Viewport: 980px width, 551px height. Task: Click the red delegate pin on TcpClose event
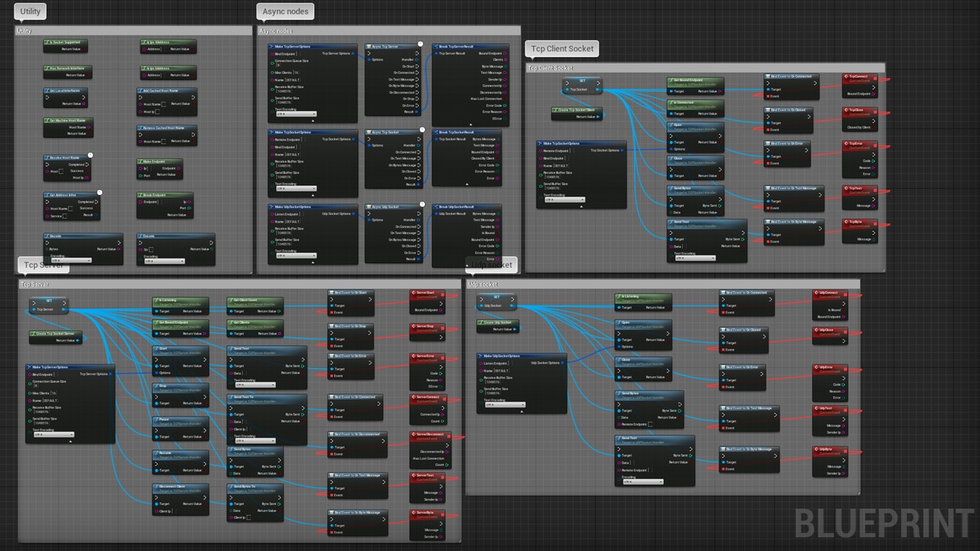tap(874, 110)
